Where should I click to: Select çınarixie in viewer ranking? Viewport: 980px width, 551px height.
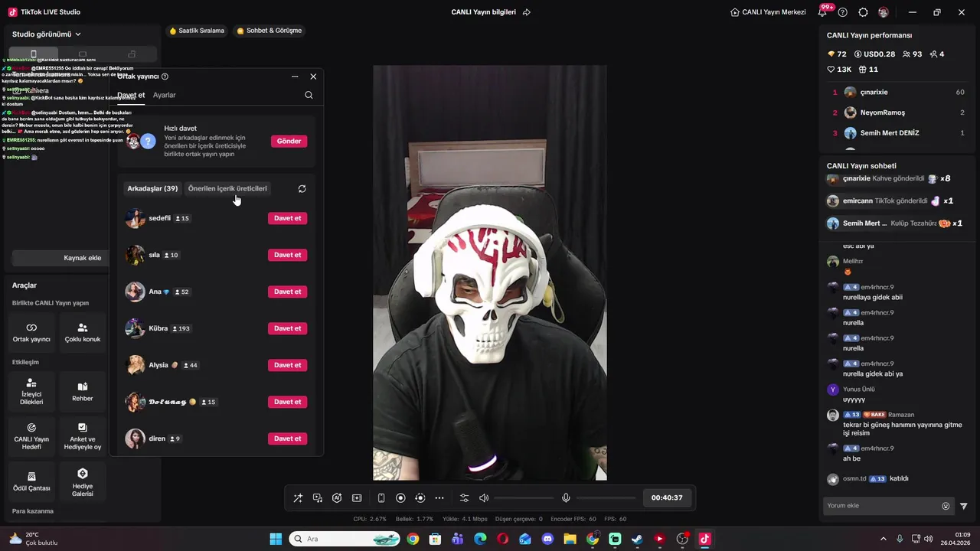(x=899, y=93)
